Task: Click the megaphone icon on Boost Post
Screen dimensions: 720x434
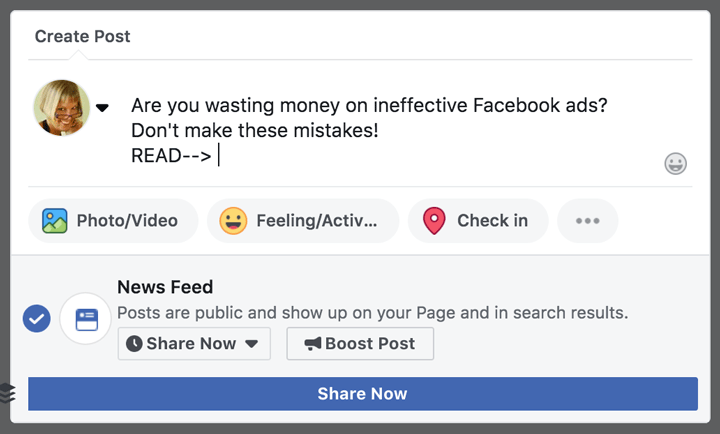Action: [x=313, y=344]
